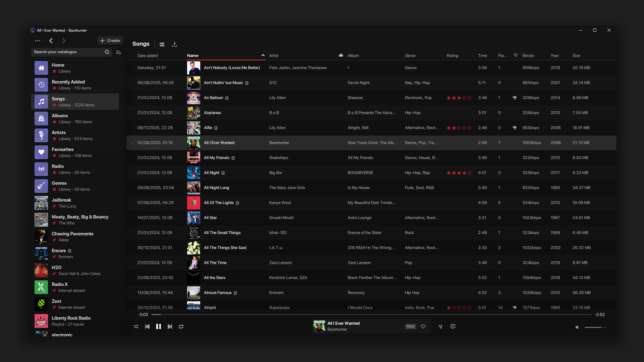Favourite the current track with the heart icon
Viewport: 644px width, 362px height.
423,326
